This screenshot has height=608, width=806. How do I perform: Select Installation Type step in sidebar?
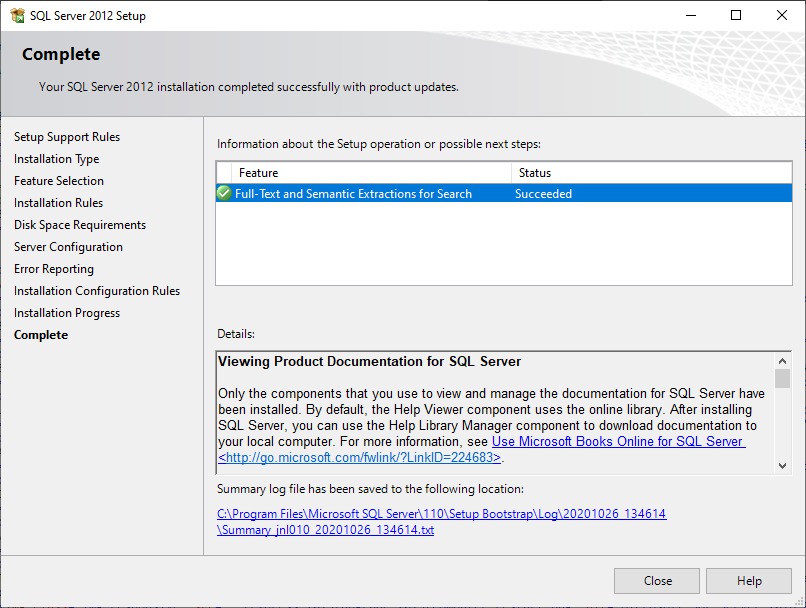coord(56,159)
